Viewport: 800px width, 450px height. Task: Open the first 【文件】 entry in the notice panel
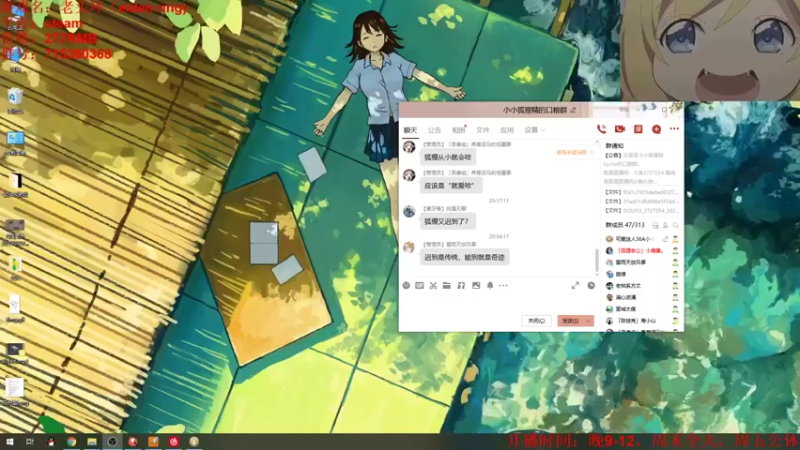point(641,192)
